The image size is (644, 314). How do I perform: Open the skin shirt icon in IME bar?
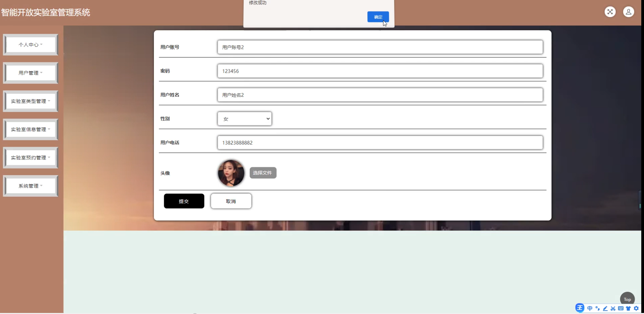click(628, 309)
